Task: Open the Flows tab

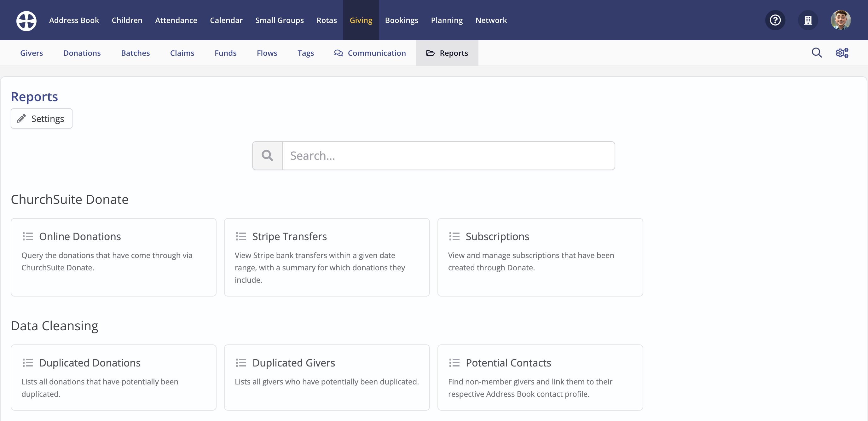Action: pyautogui.click(x=267, y=53)
